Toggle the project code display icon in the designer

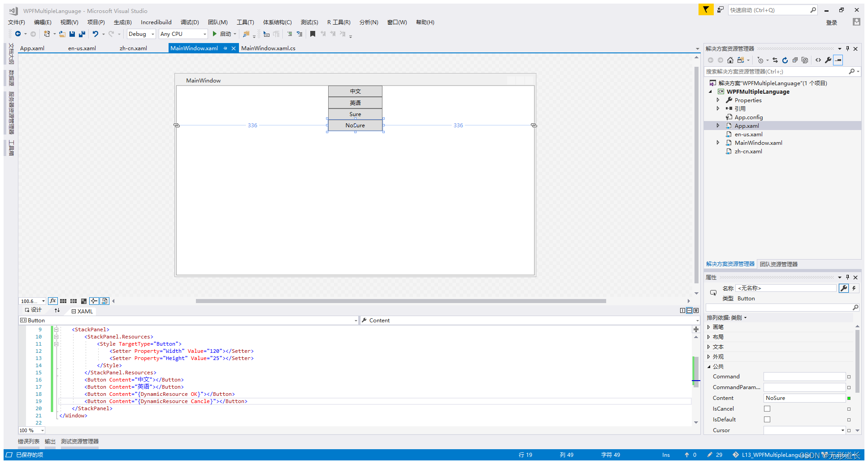(104, 301)
